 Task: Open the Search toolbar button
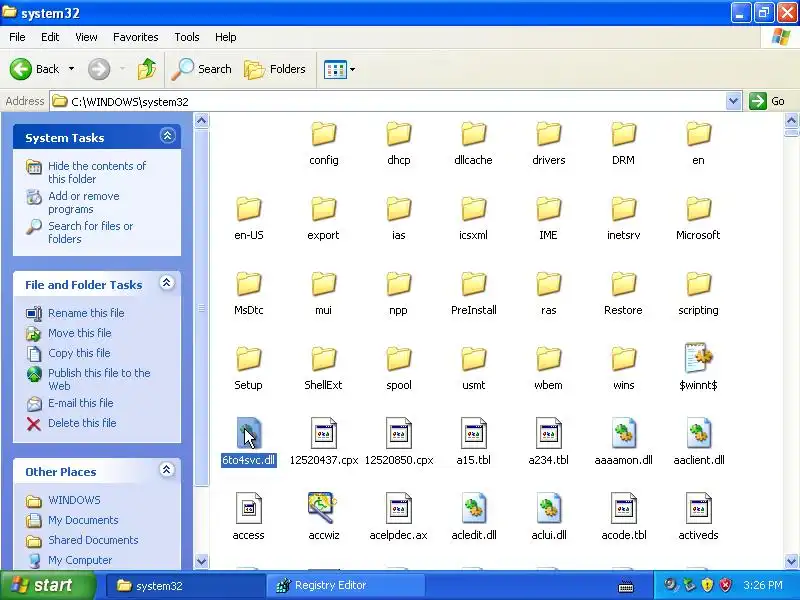[202, 69]
